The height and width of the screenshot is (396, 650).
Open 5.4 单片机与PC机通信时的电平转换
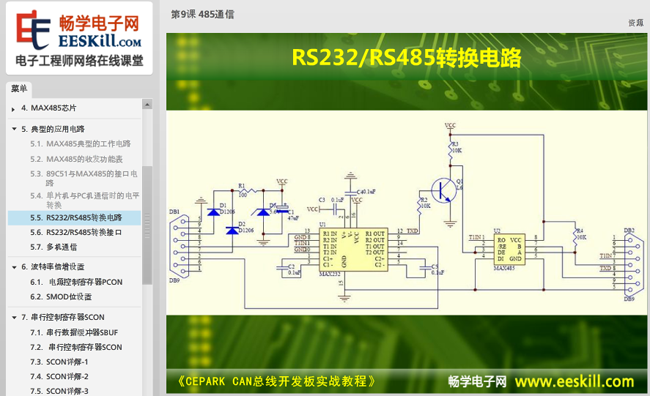pos(84,200)
